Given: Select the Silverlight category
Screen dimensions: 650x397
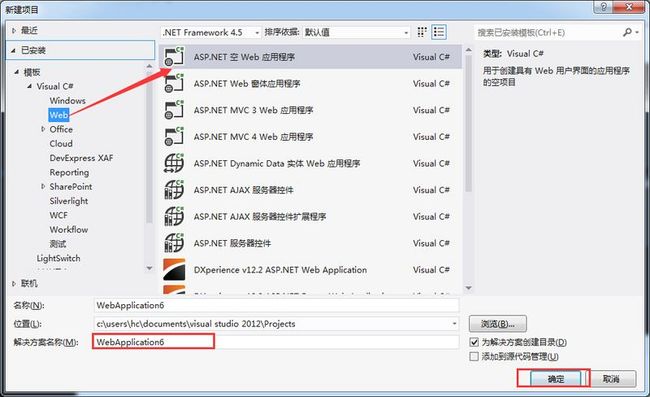Looking at the screenshot, I should click(x=69, y=201).
